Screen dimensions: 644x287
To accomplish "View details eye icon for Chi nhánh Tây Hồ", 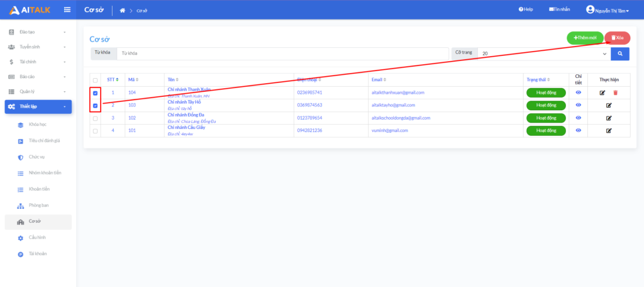I will click(579, 105).
